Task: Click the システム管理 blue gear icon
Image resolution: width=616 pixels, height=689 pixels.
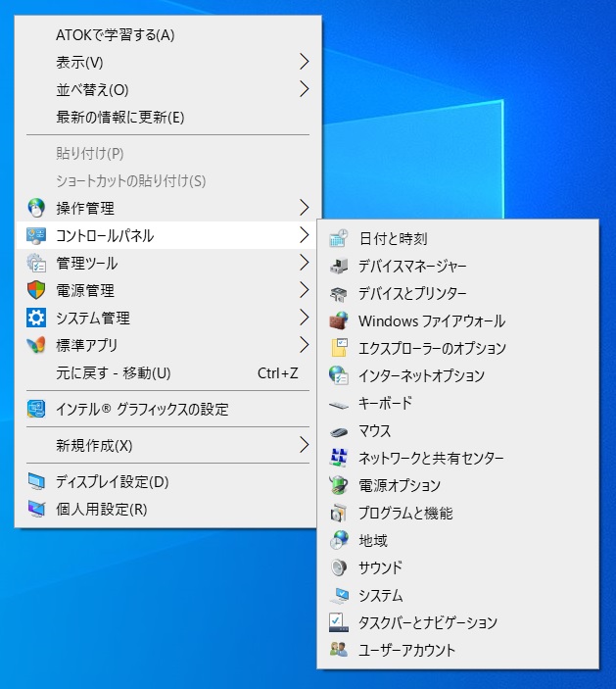Action: [36, 318]
